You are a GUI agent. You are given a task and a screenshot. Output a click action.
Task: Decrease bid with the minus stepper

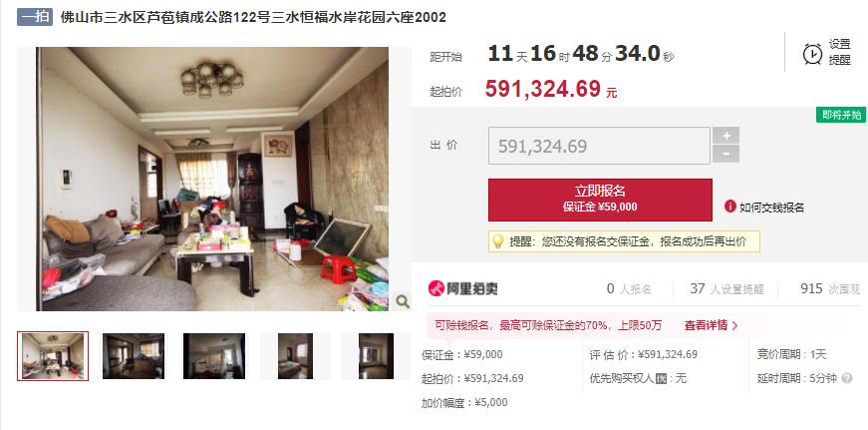click(x=725, y=154)
